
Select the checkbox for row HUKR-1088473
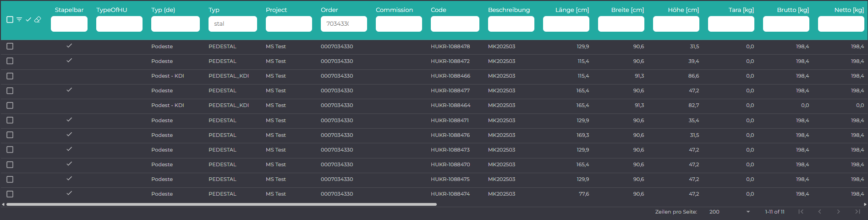pos(10,150)
